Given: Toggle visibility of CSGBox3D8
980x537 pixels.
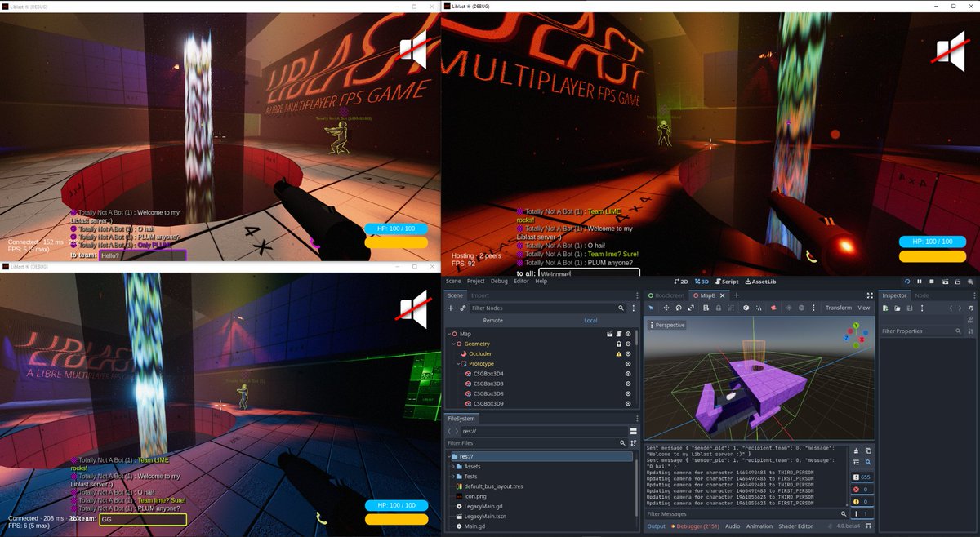Looking at the screenshot, I should (629, 393).
